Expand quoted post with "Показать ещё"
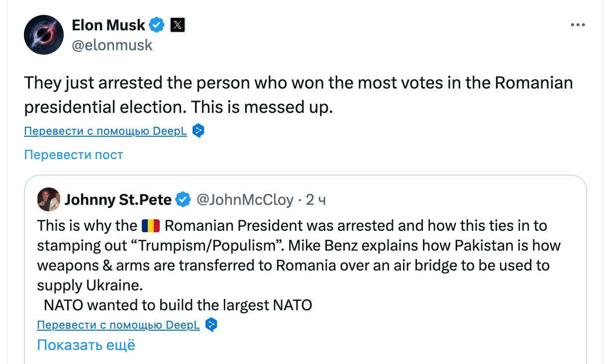 point(86,345)
